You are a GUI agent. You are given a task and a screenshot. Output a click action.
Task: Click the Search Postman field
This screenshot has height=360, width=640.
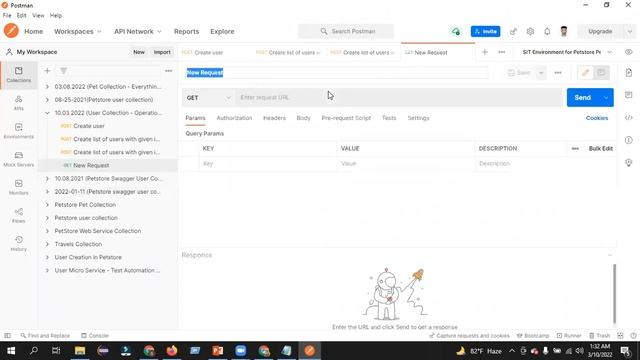tap(346, 31)
